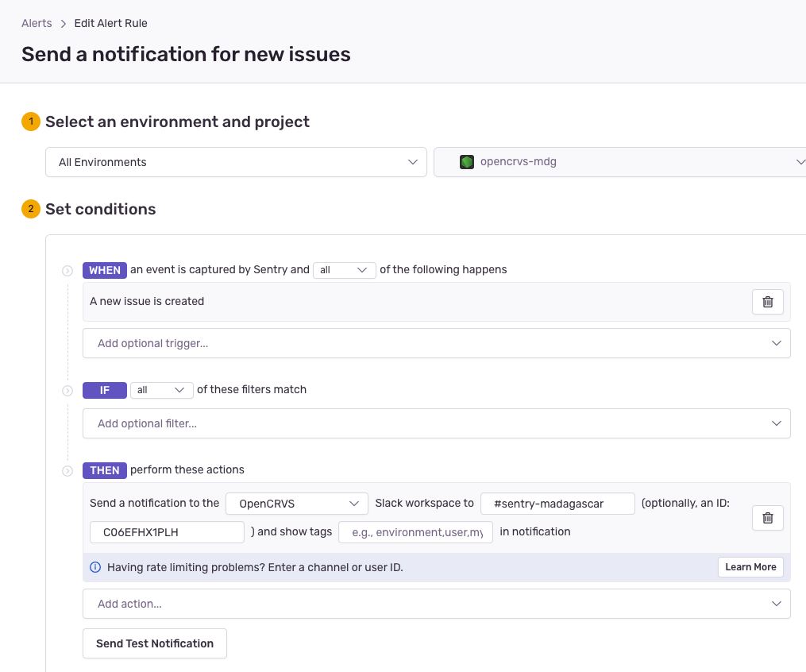Screen dimensions: 806x672
Task: Open the 'Add action' dropdown
Action: point(436,604)
